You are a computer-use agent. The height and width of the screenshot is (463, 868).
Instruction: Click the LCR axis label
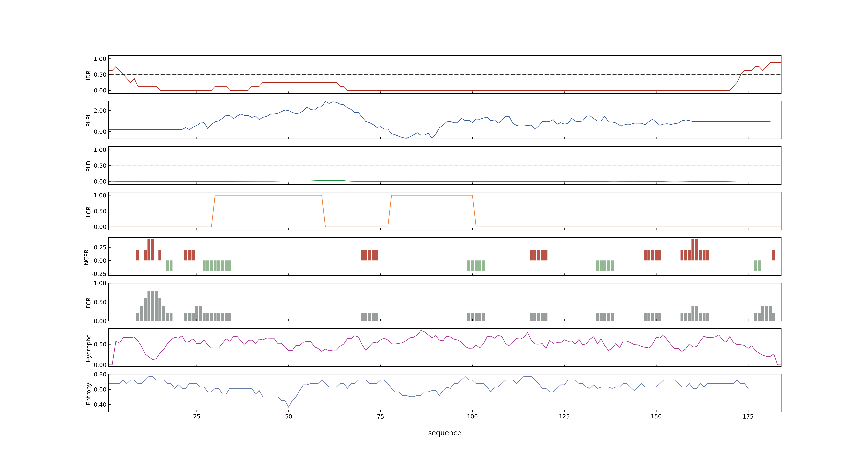click(89, 211)
